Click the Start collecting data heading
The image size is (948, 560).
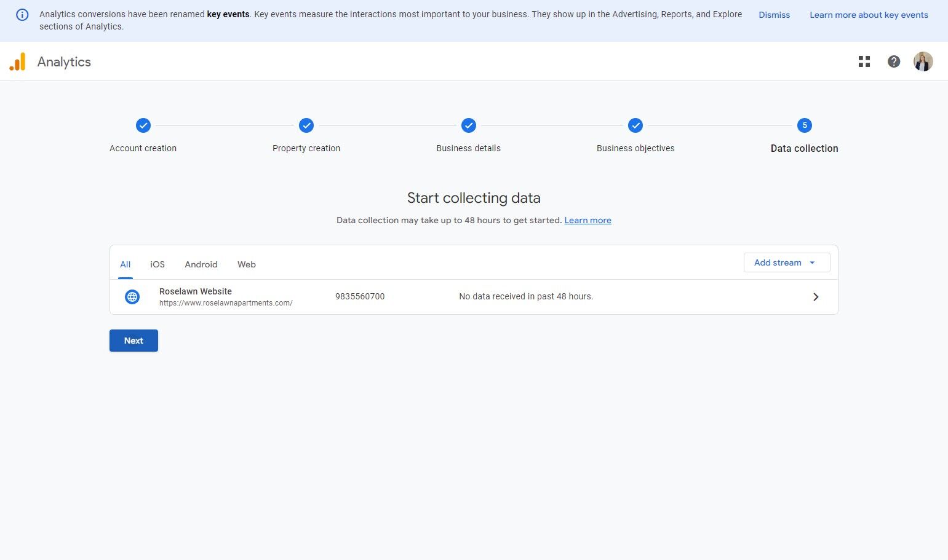[x=474, y=198]
